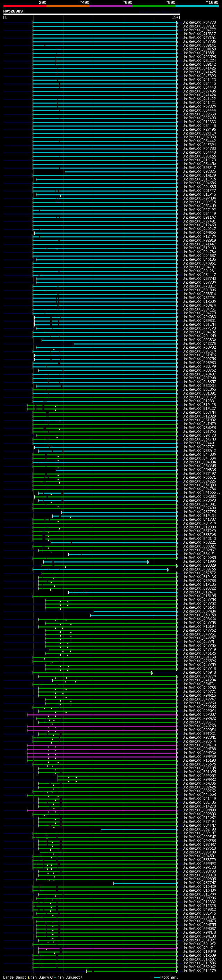Click the cyan ~100% identity legend segment

pyautogui.click(x=197, y=6)
